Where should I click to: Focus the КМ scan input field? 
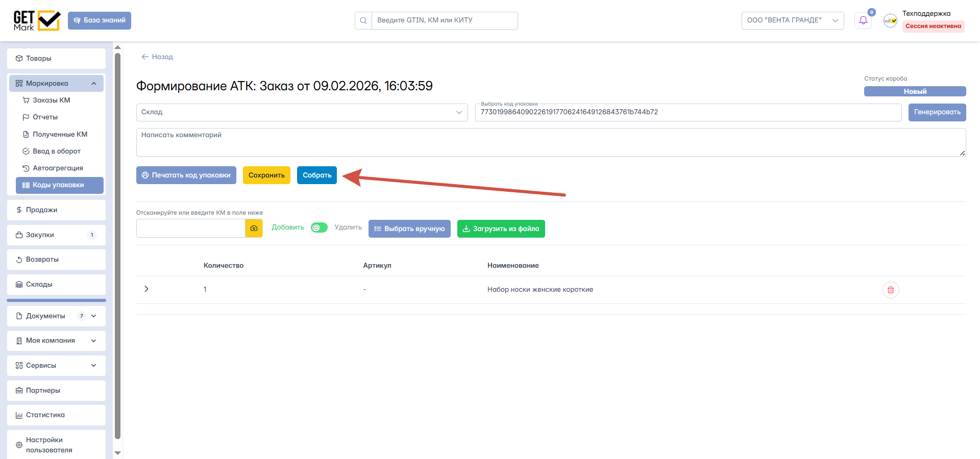pyautogui.click(x=191, y=228)
